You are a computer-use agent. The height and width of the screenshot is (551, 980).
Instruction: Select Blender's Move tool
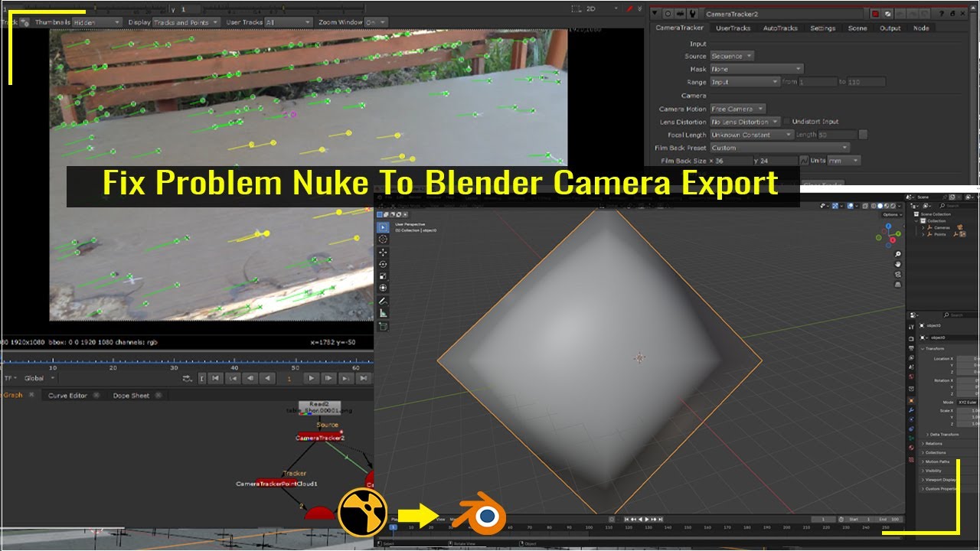(x=383, y=253)
